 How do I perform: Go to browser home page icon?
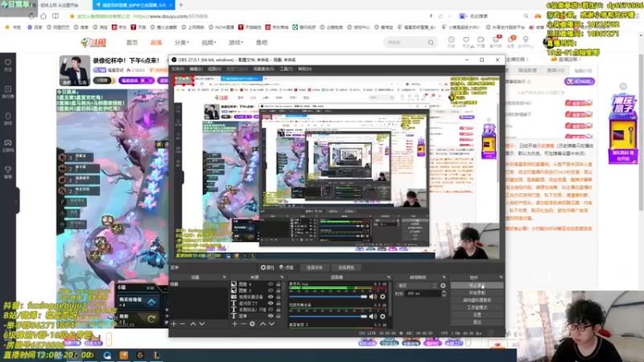point(43,16)
